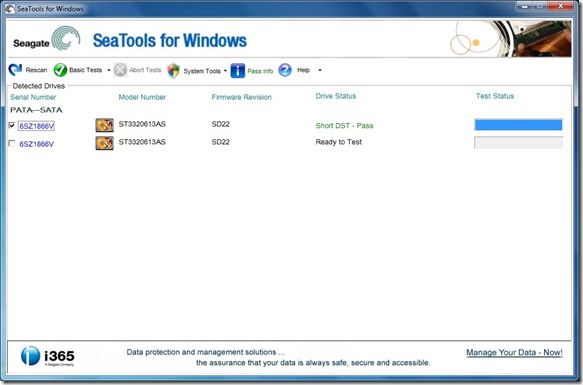Click the full blue test progress bar
583x385 pixels.
(518, 125)
